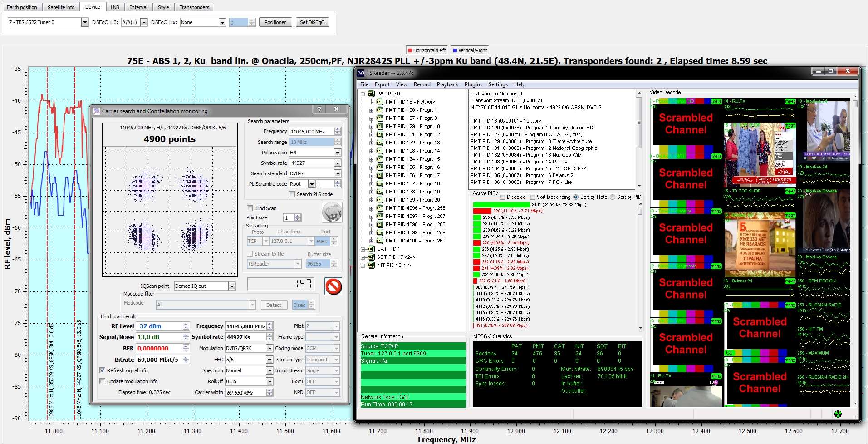Open the DiSEqC 1.x None dropdown
This screenshot has width=868, height=444.
coord(222,22)
